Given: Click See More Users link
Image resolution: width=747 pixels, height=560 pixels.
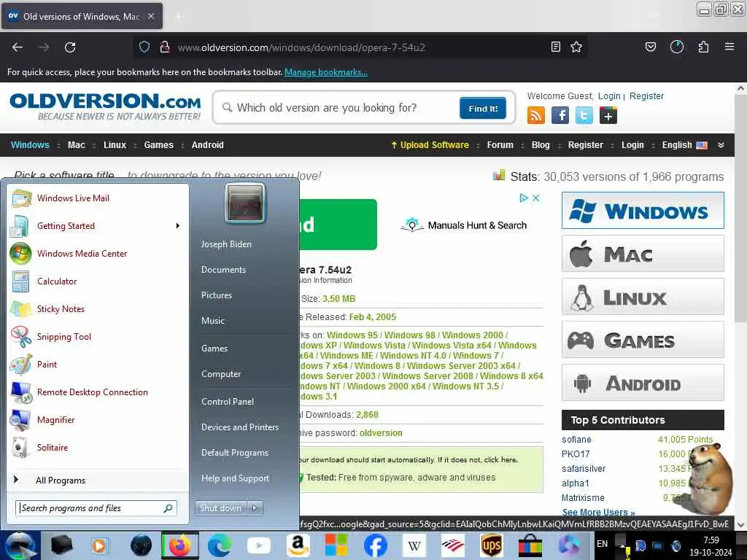Looking at the screenshot, I should click(x=598, y=513).
